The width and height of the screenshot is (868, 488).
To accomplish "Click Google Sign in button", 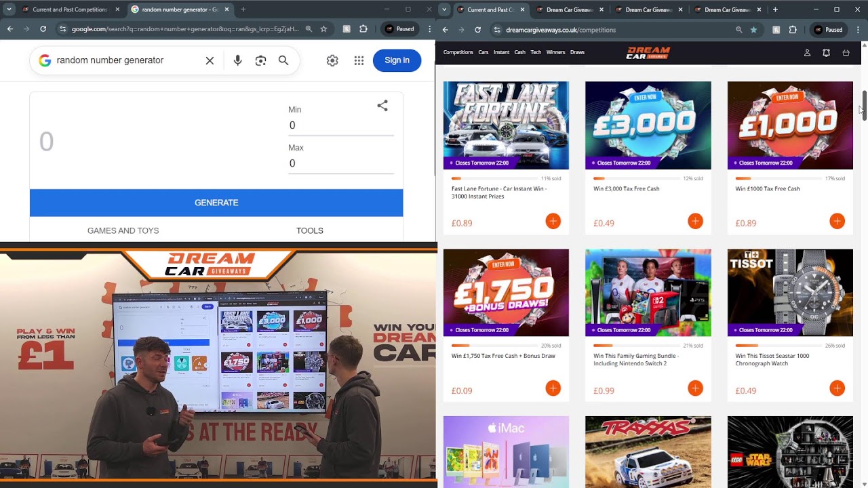I will point(397,60).
